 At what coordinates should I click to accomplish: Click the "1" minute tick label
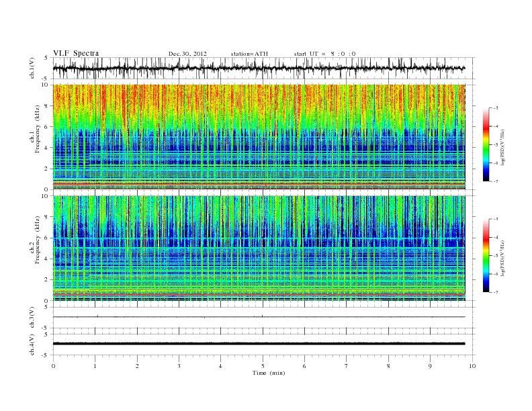[x=95, y=366]
